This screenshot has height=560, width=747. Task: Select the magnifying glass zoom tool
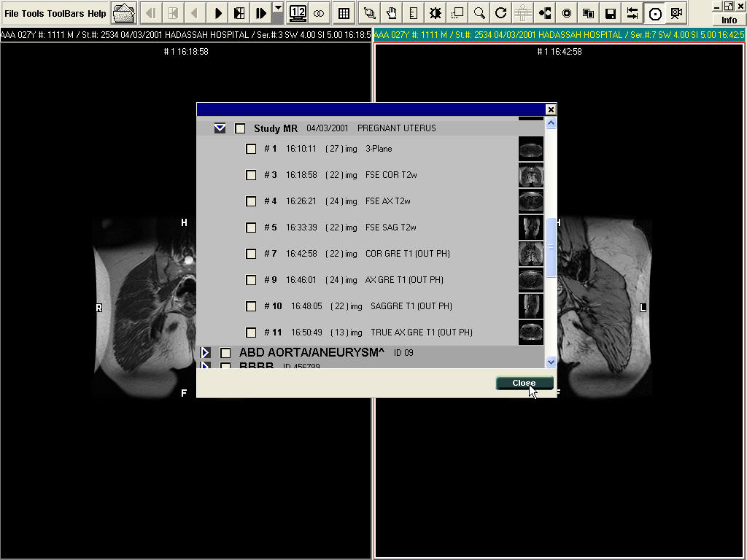pyautogui.click(x=479, y=13)
